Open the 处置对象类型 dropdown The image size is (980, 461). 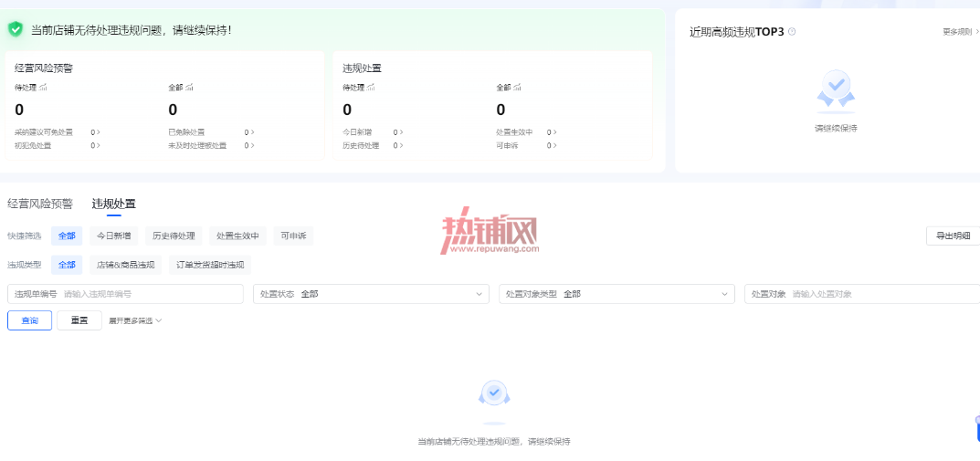[x=616, y=294]
